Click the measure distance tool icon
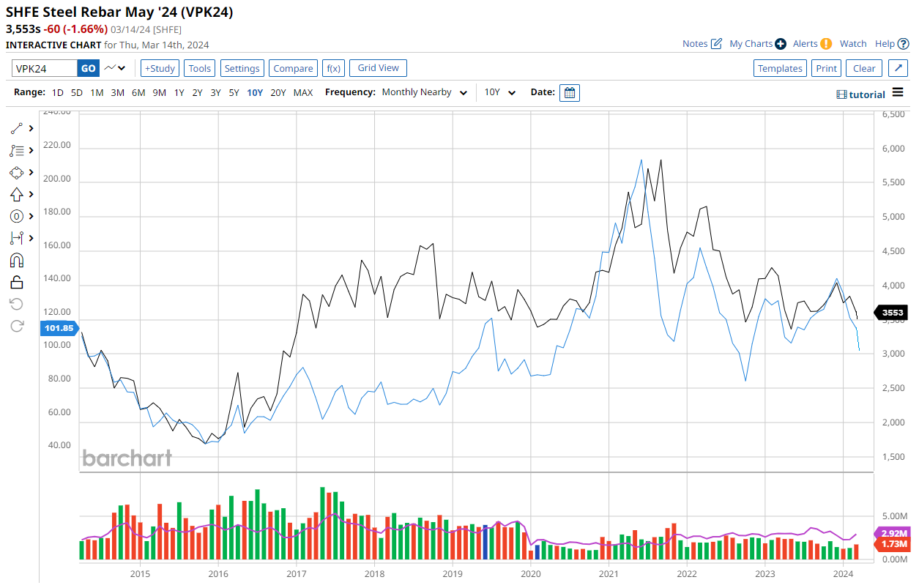The image size is (919, 588). [17, 238]
